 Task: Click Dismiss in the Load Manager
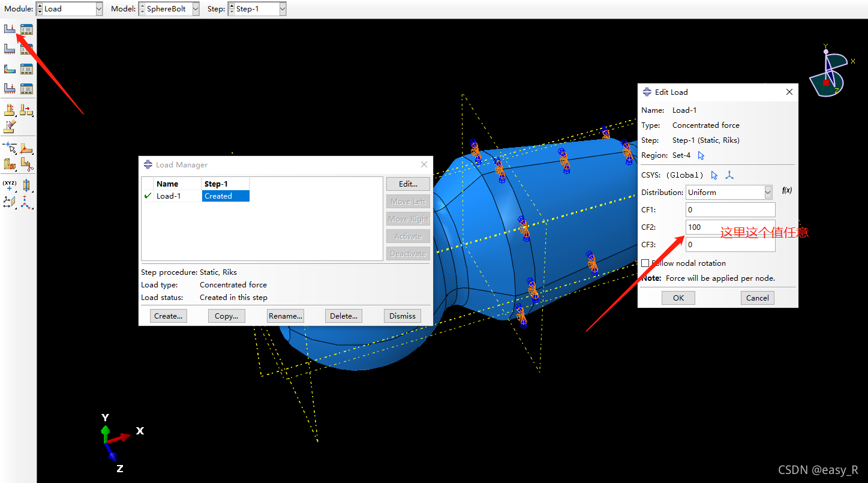coord(402,316)
